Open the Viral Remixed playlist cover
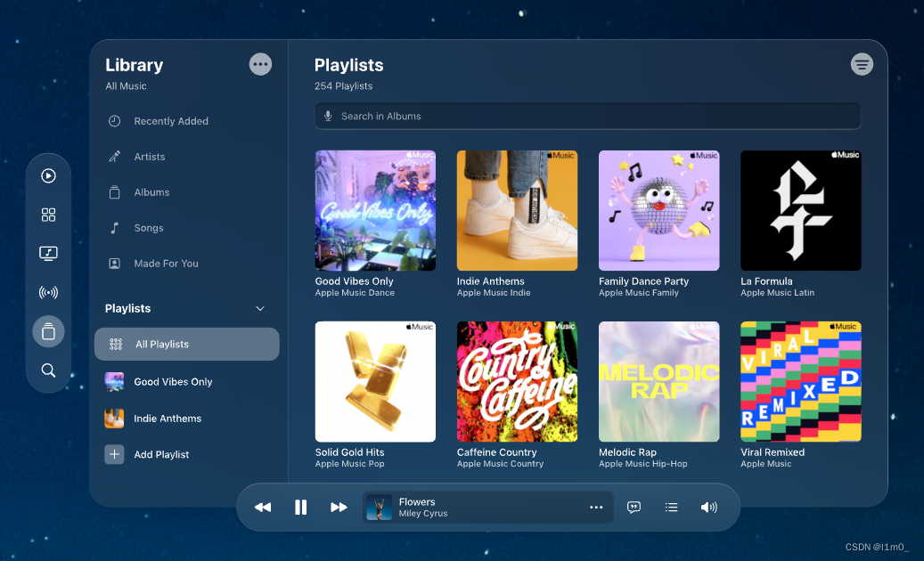The height and width of the screenshot is (561, 924). 801,381
